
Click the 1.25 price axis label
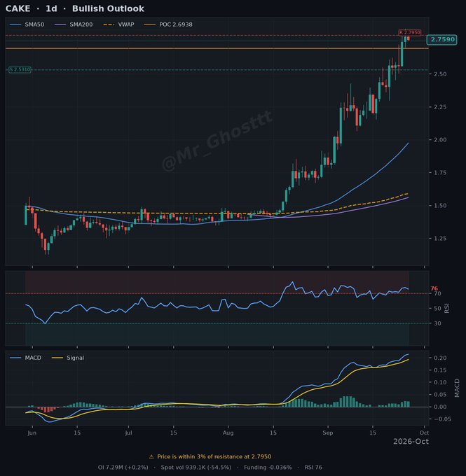click(x=440, y=238)
